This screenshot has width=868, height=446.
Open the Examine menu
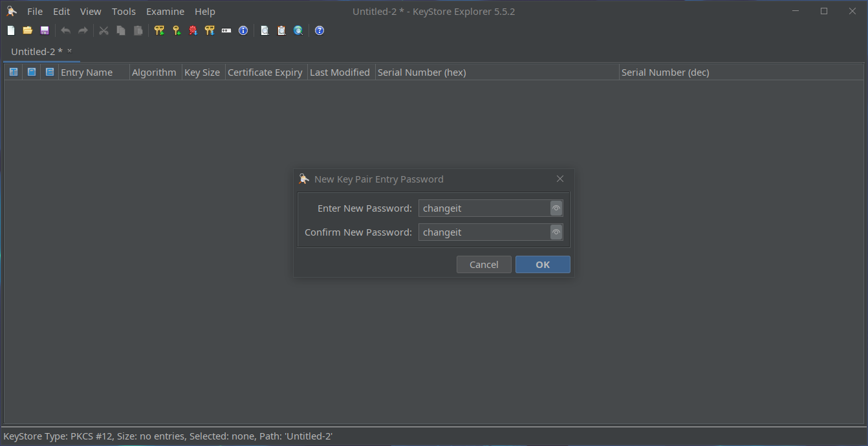tap(165, 12)
